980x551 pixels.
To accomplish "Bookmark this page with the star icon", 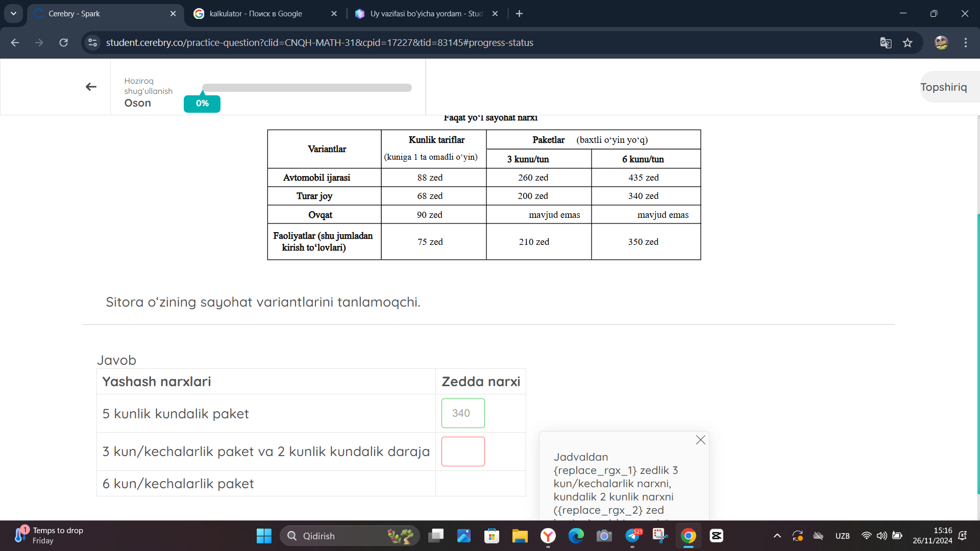I will (908, 43).
